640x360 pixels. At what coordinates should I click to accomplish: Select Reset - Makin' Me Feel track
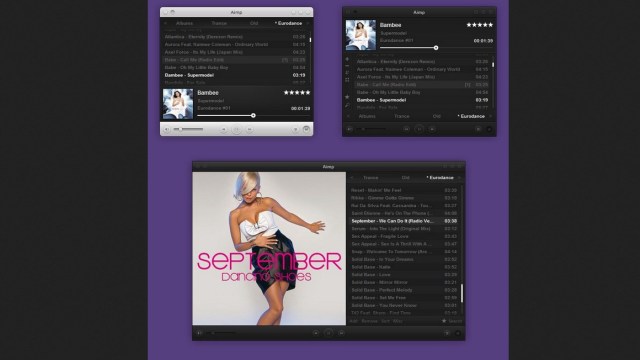tap(404, 190)
